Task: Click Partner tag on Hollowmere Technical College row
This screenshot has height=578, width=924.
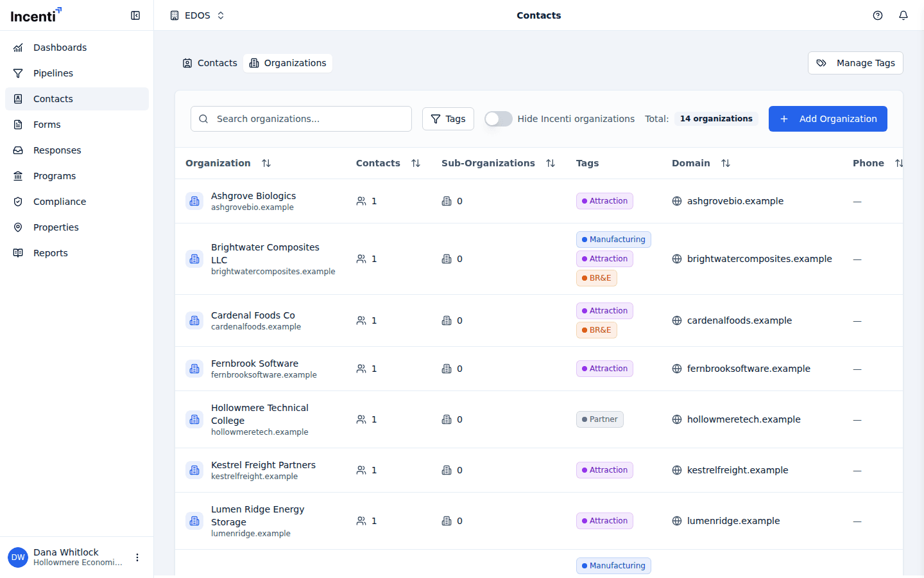Action: (x=599, y=419)
